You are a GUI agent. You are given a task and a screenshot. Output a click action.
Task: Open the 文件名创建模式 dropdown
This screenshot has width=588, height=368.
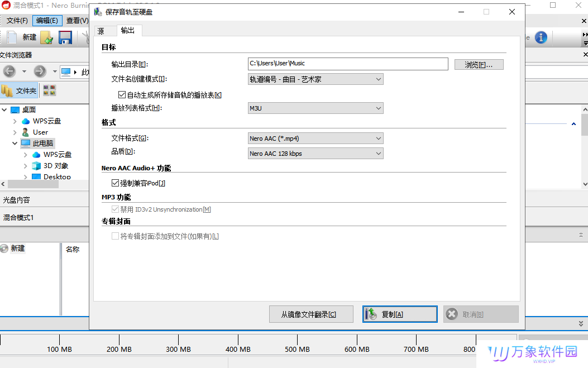(x=315, y=79)
